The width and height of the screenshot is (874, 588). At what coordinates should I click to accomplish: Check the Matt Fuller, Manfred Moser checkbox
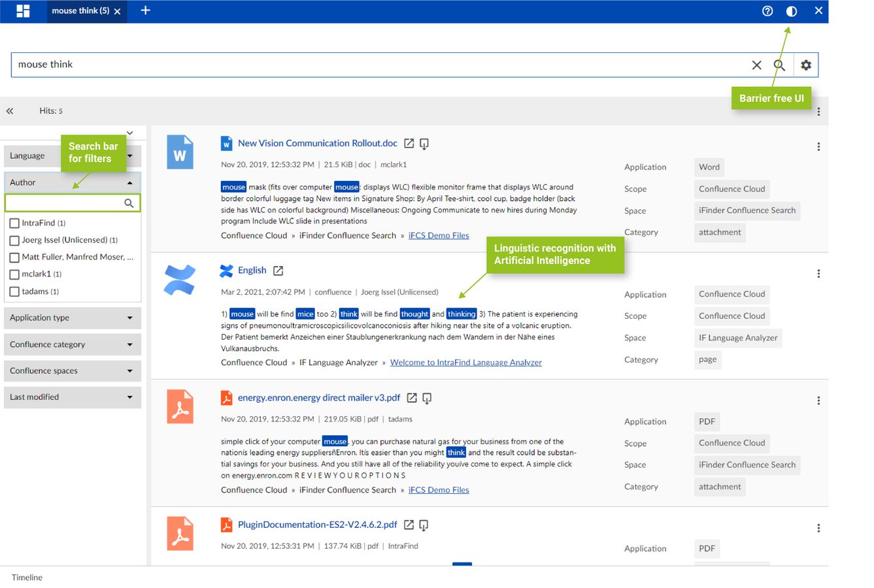click(14, 257)
